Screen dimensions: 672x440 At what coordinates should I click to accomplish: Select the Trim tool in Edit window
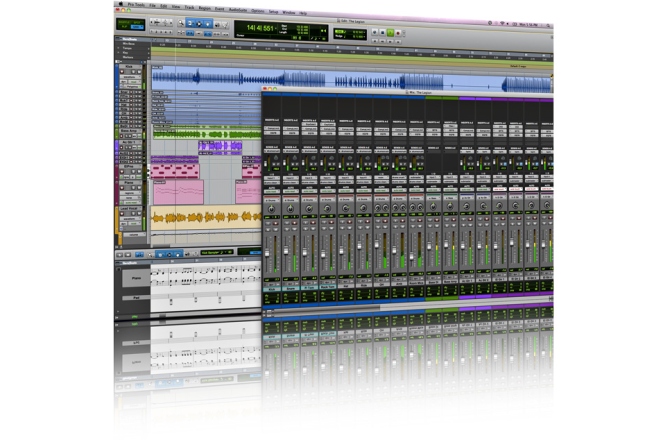tap(189, 24)
